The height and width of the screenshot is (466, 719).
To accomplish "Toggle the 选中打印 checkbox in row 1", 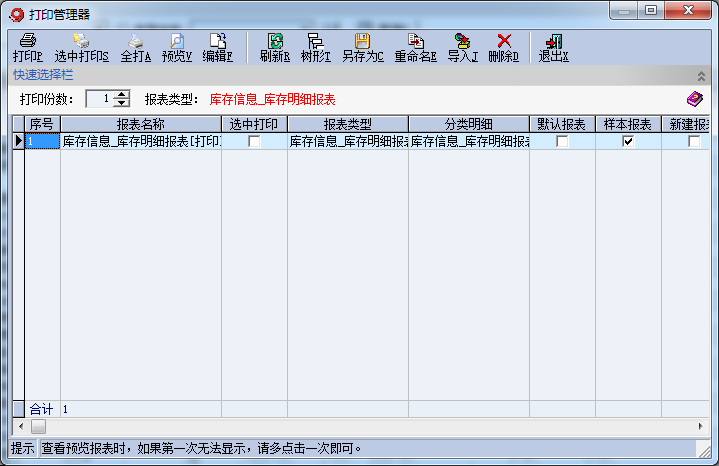I will [254, 142].
